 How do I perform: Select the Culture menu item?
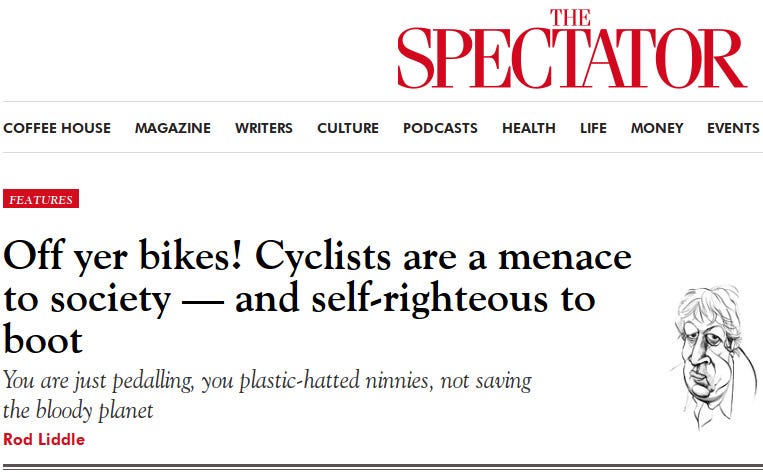coord(348,128)
